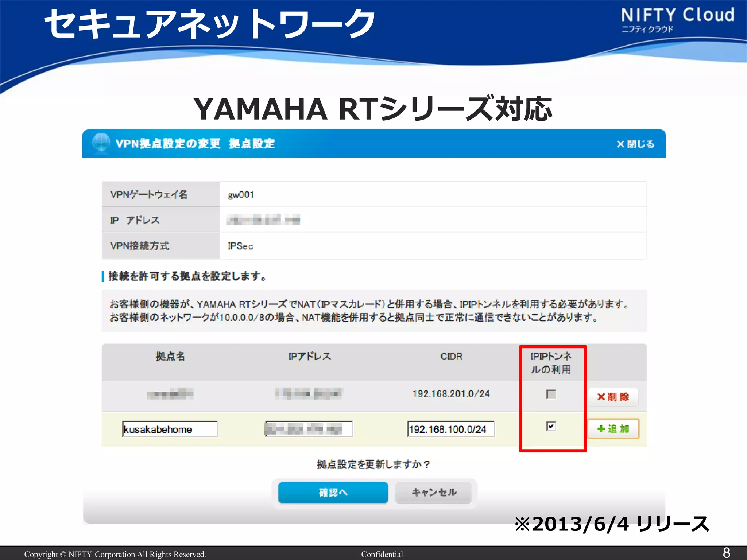
Task: Click the IP アドレス row label
Action: point(135,220)
